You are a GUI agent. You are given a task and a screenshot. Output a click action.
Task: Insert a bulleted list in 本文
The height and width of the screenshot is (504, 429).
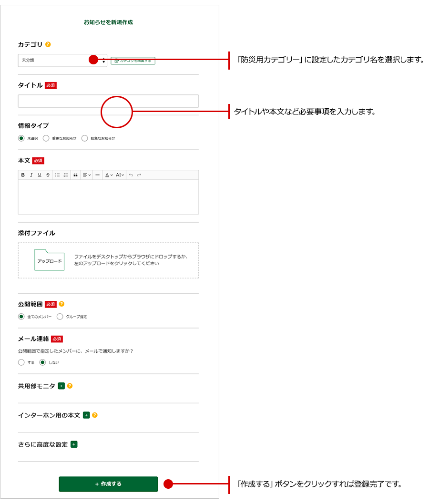click(x=57, y=175)
